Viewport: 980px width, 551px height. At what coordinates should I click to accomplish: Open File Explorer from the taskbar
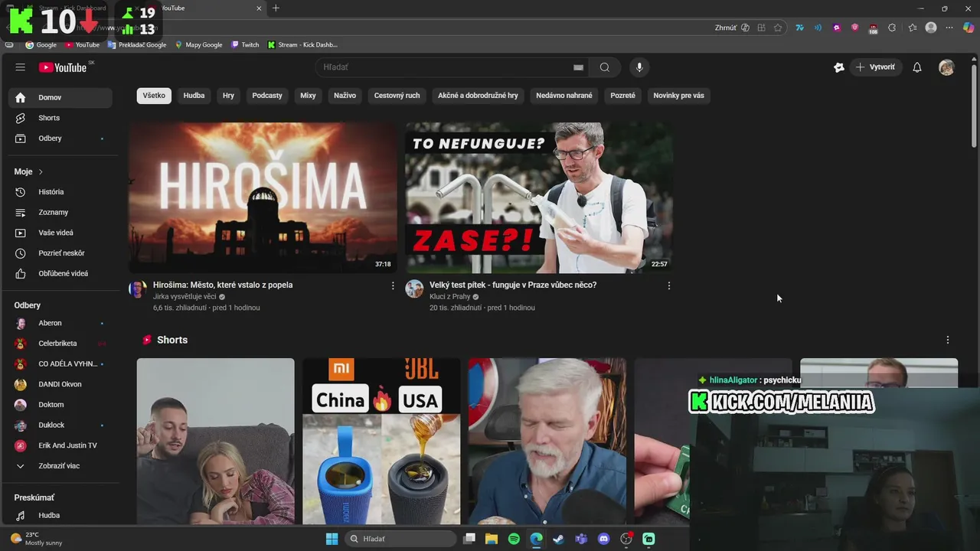[492, 539]
